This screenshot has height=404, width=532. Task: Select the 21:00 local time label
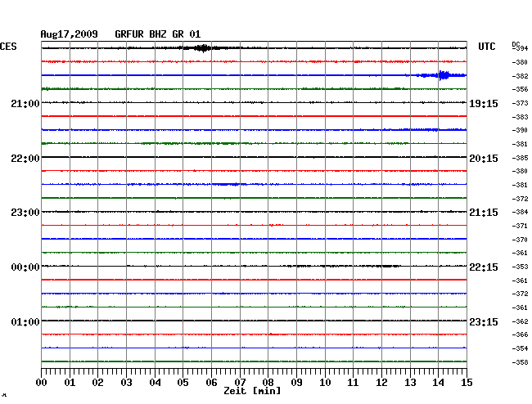tap(25, 104)
